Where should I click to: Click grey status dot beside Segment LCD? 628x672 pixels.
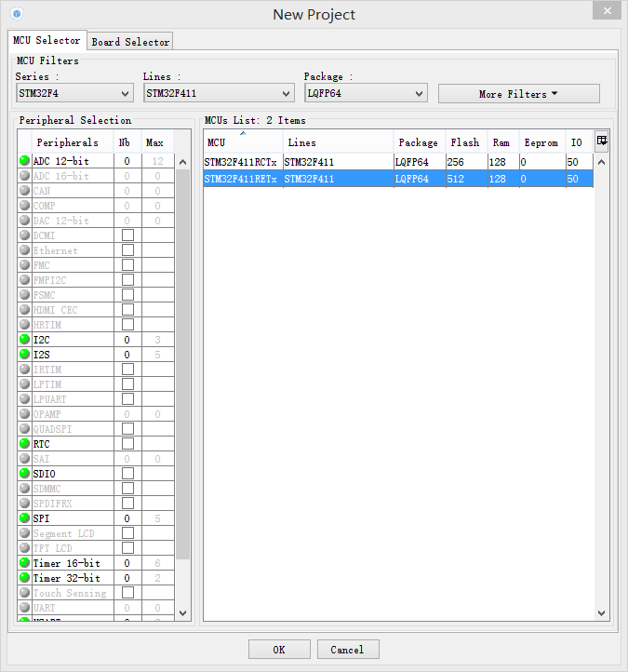[x=24, y=532]
